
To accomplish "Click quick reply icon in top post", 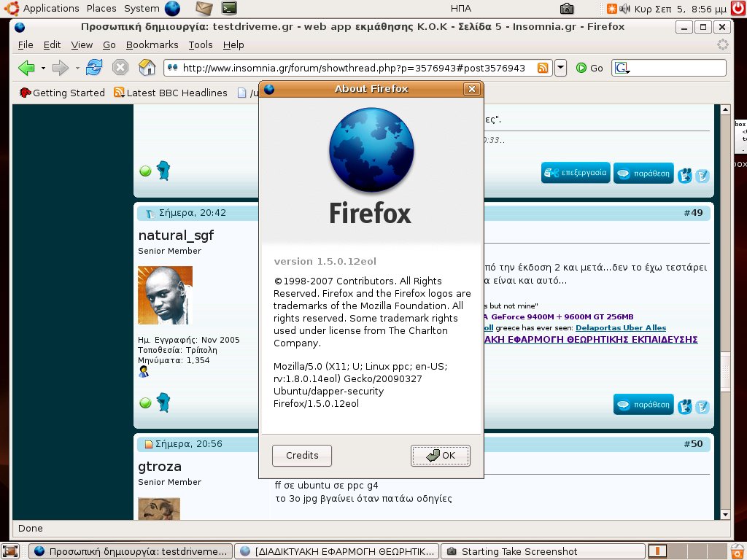I will (703, 176).
